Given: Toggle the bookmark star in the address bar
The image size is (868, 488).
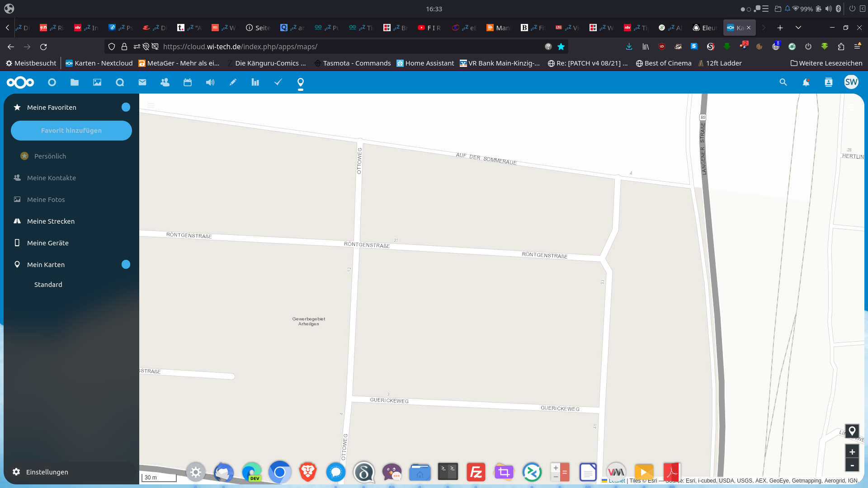Looking at the screenshot, I should pos(561,47).
